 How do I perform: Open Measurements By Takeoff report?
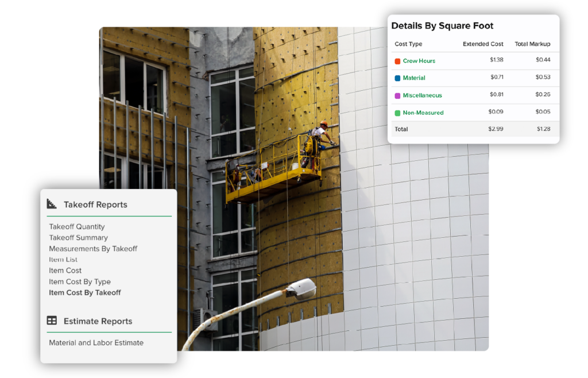pos(93,249)
